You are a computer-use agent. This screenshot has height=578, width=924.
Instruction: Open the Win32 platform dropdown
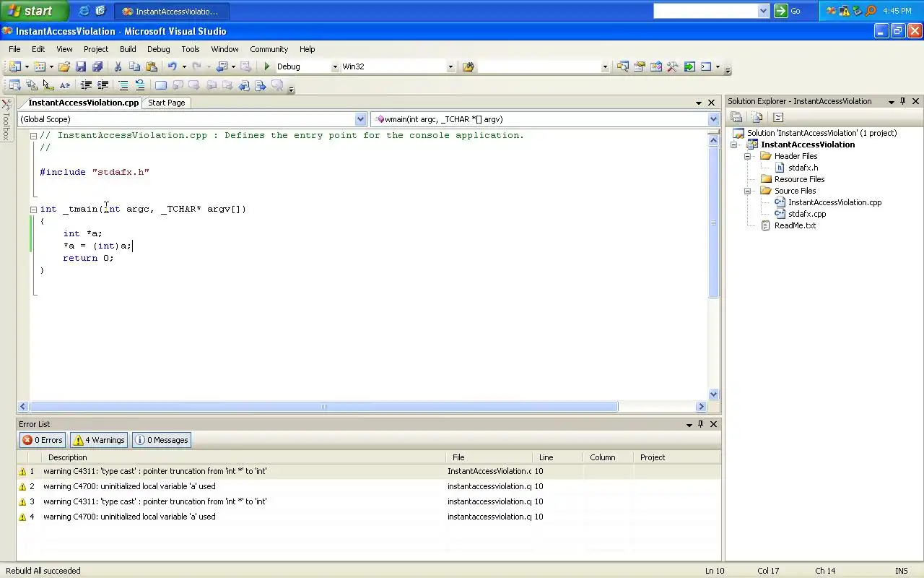pyautogui.click(x=450, y=66)
